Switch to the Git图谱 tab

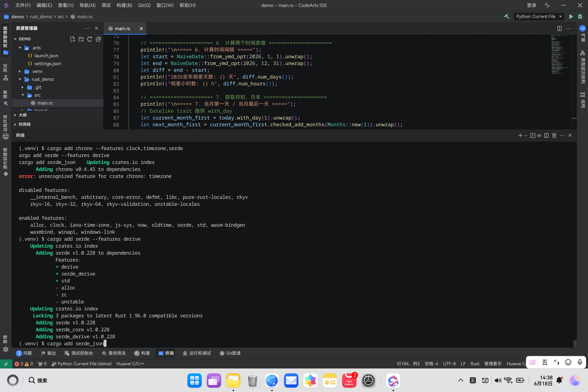pyautogui.click(x=230, y=353)
